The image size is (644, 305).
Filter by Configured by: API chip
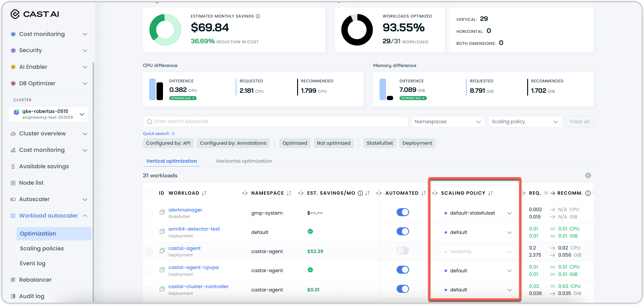click(168, 143)
